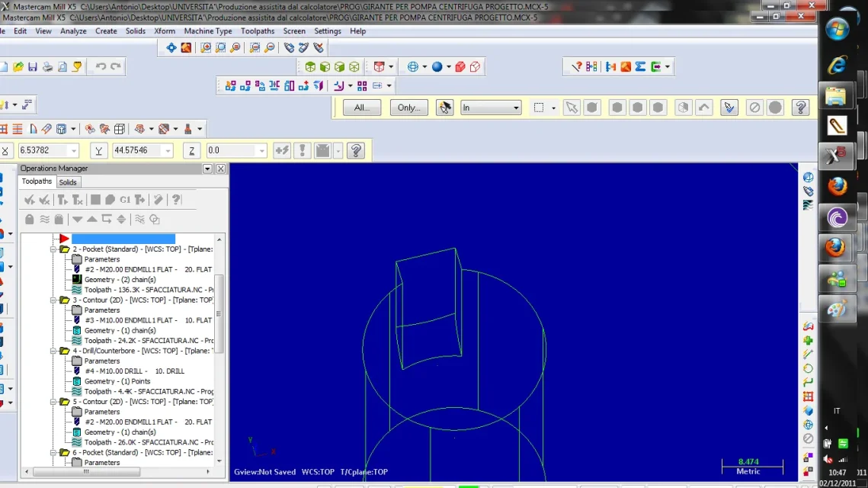The height and width of the screenshot is (488, 868).
Task: Open the Machine Type menu
Action: [207, 31]
